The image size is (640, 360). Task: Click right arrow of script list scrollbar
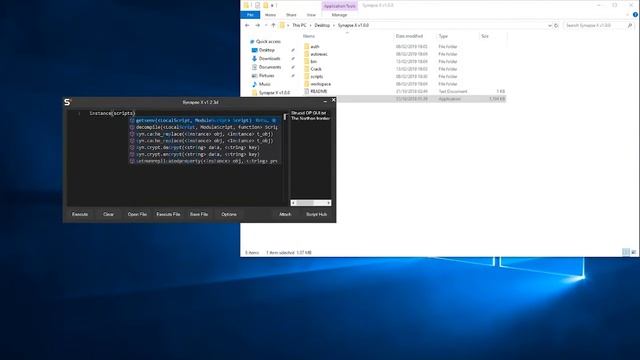(329, 203)
